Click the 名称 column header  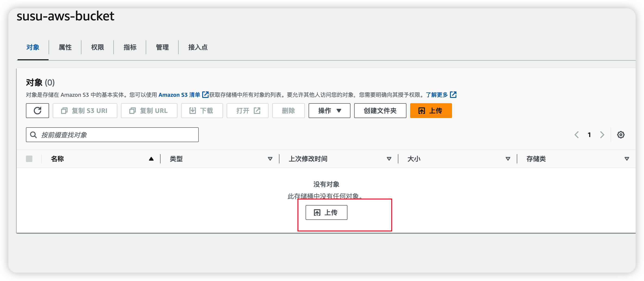[x=57, y=159]
